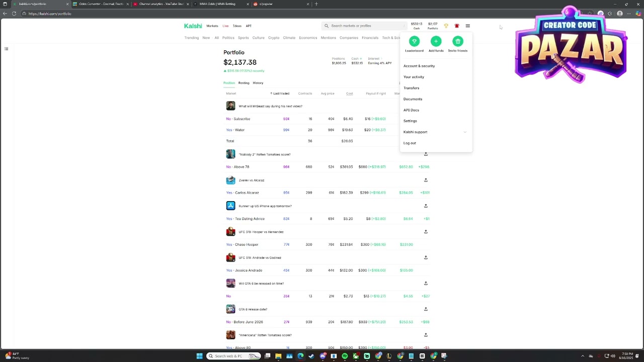Share the GTA 6 release date position
Screen dimensions: 644x362
tap(426, 309)
